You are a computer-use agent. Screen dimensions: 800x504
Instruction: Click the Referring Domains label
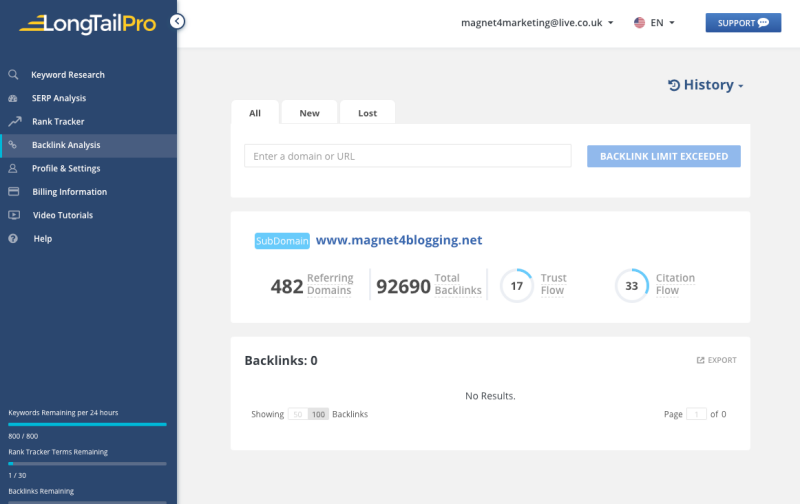point(330,284)
